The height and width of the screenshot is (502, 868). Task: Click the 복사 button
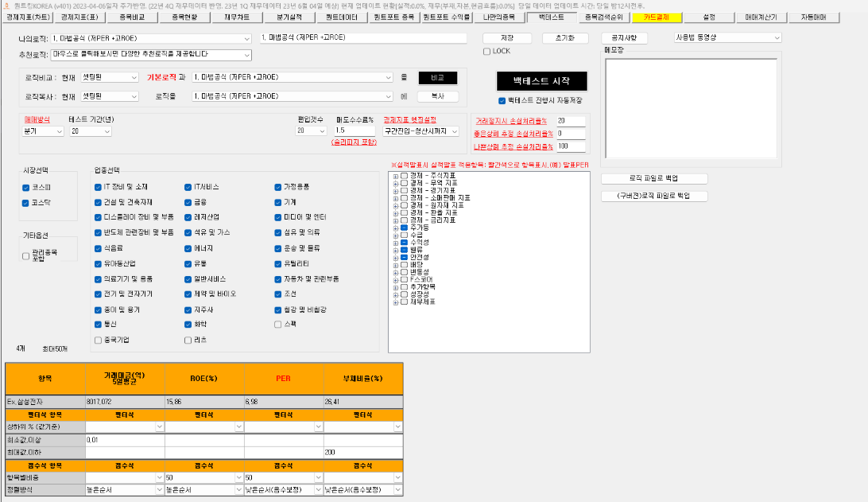pos(438,95)
